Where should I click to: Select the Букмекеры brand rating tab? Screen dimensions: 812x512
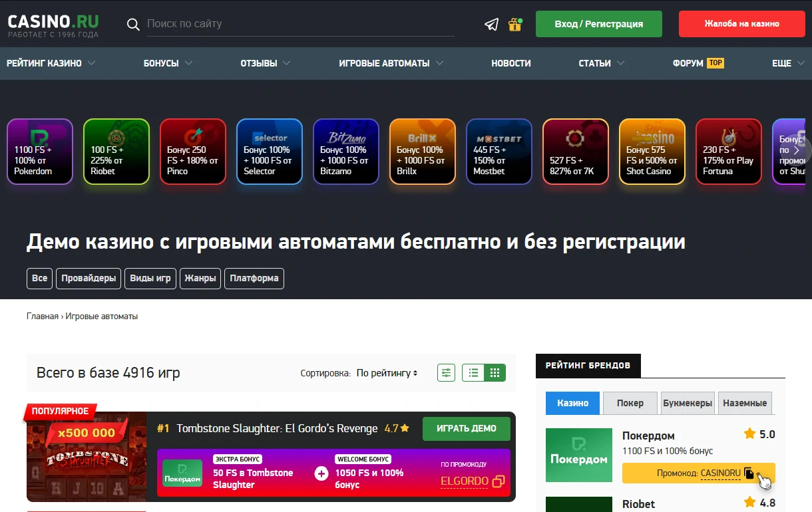[688, 403]
